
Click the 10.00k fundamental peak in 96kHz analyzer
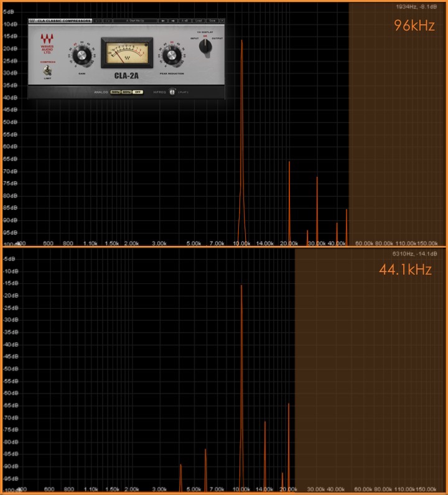(242, 142)
